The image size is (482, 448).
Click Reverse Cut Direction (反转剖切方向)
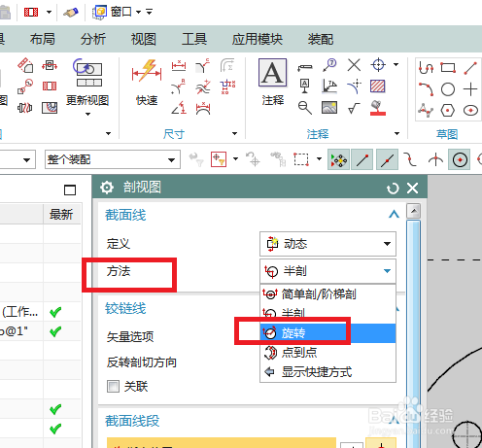tap(142, 362)
